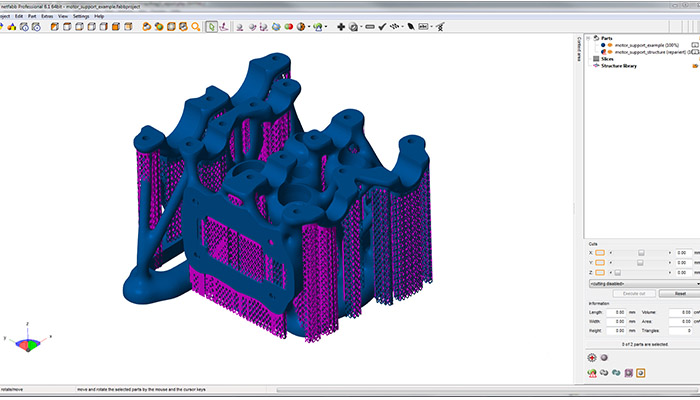Screen dimensions: 700x400
Task: Click the Execute cut button
Action: (x=634, y=293)
